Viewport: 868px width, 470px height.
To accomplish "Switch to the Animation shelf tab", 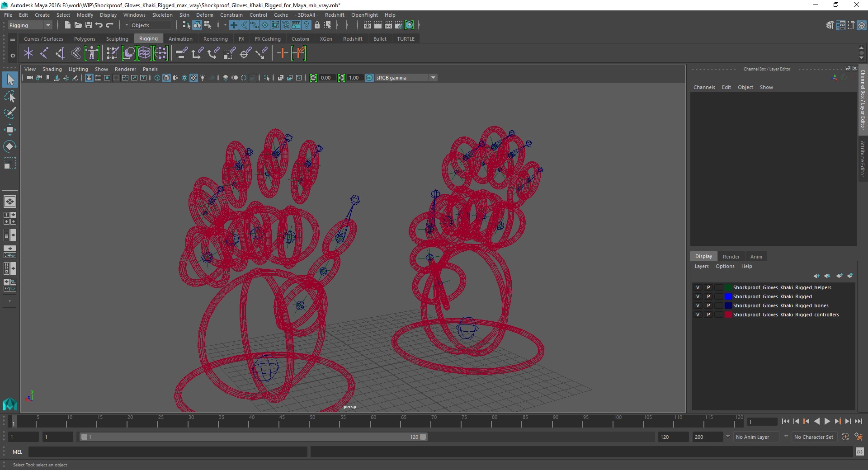I will [180, 39].
